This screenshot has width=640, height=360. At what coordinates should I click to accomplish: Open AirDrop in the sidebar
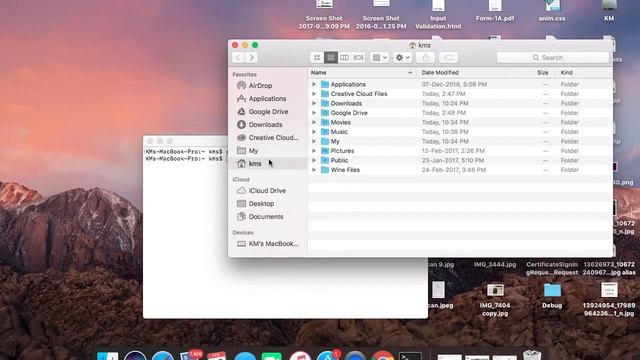pos(260,86)
